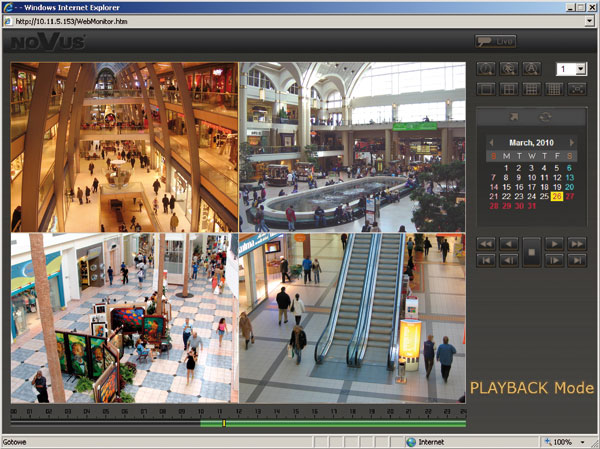Select March 20 in the calendar
Viewport: 600px width, 449px height.
pyautogui.click(x=570, y=187)
